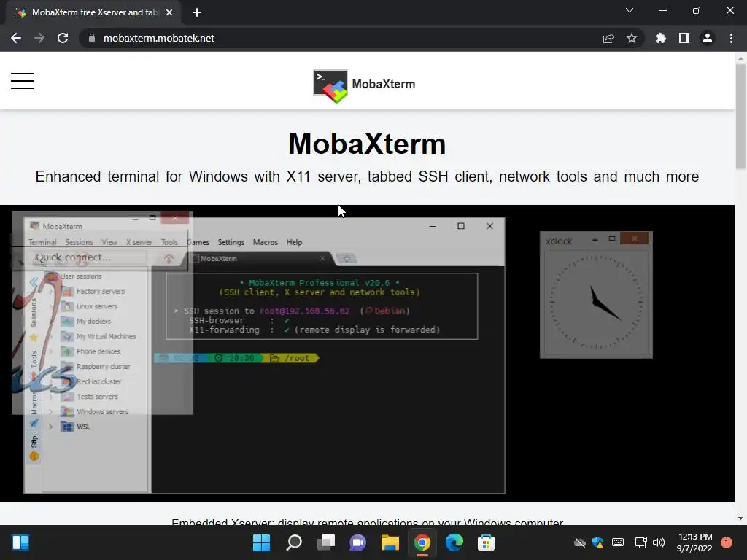Open the Chrome side panel
The width and height of the screenshot is (747, 560).
[x=684, y=38]
